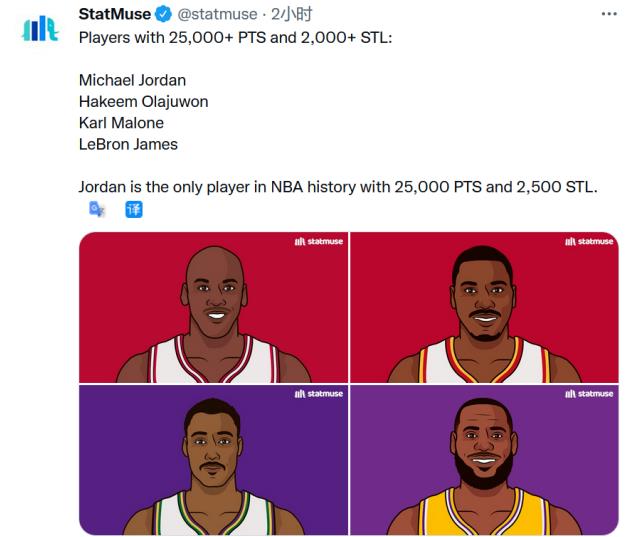Open the StatMuse profile avatar
633x537 pixels.
tap(40, 29)
